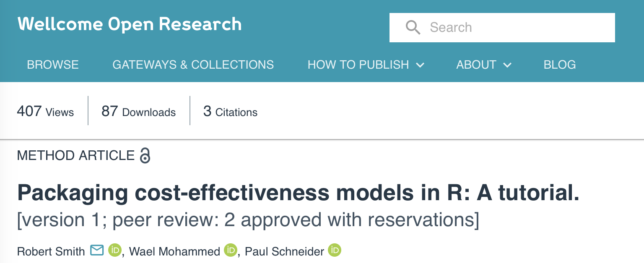Open Paul Schneider's ORCID iD icon
644x263 pixels.
(x=334, y=250)
